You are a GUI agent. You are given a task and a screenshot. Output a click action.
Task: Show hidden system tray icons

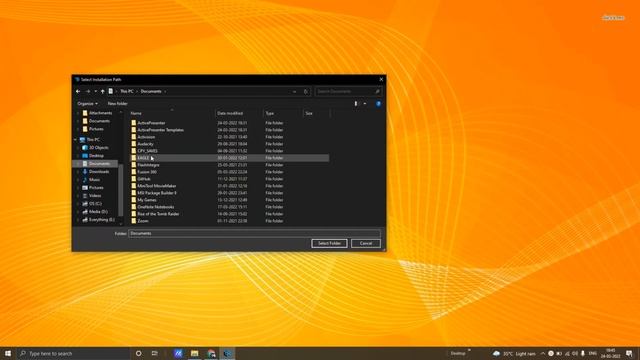(543, 353)
